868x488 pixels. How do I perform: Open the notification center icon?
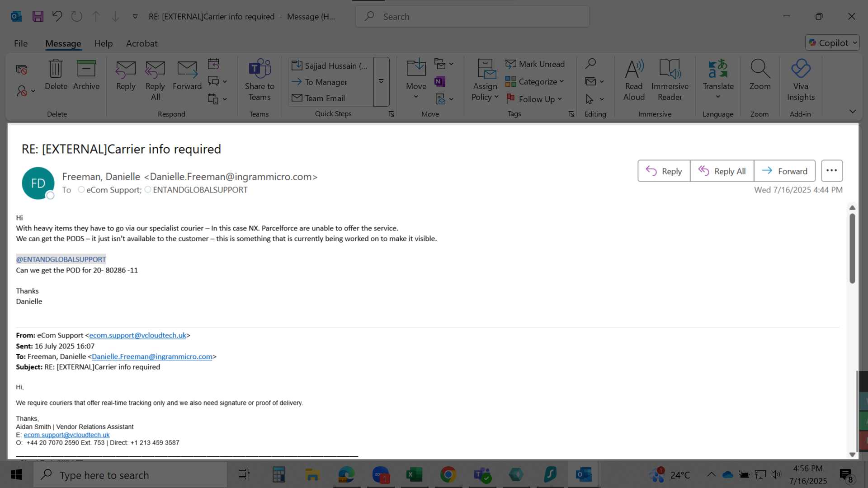(x=846, y=475)
